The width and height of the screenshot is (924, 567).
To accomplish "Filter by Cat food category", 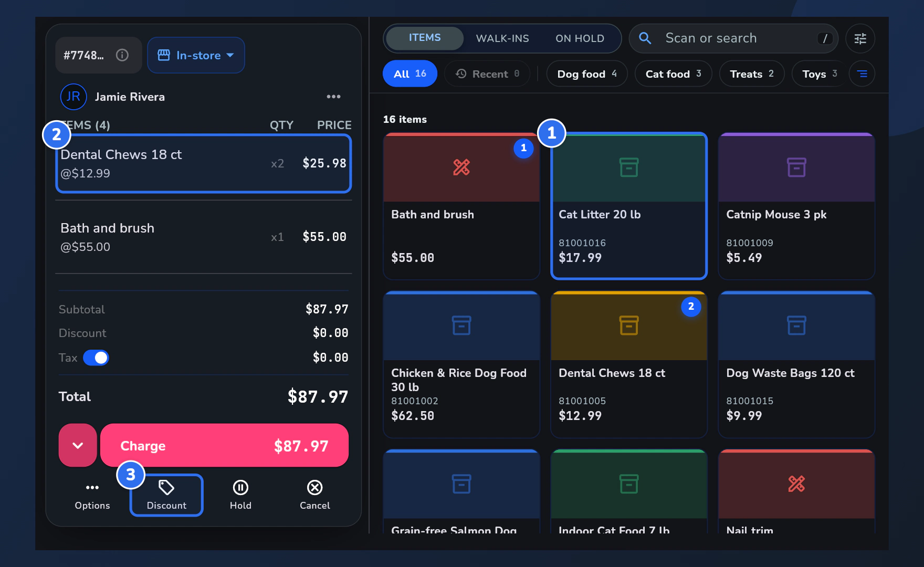I will (x=673, y=74).
